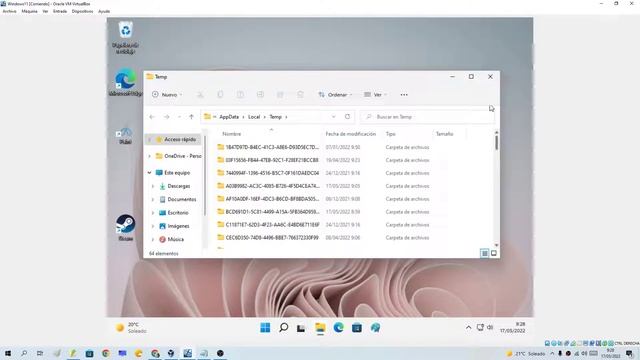Viewport: 640px width, 360px height.
Task: Expand the Escritorio tree node
Action: click(x=153, y=213)
